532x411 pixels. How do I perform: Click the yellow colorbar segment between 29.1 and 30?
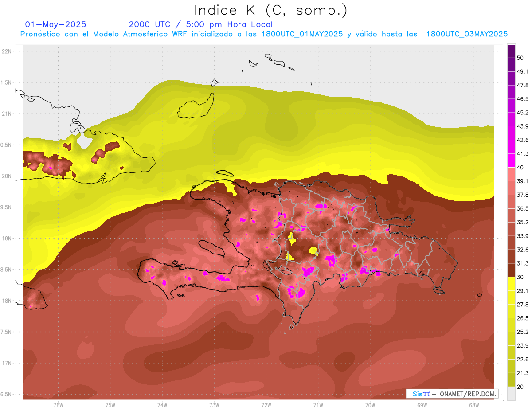point(511,284)
